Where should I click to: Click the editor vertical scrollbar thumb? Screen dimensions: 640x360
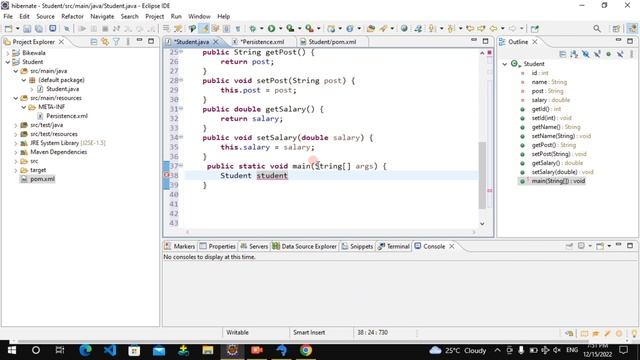point(482,175)
